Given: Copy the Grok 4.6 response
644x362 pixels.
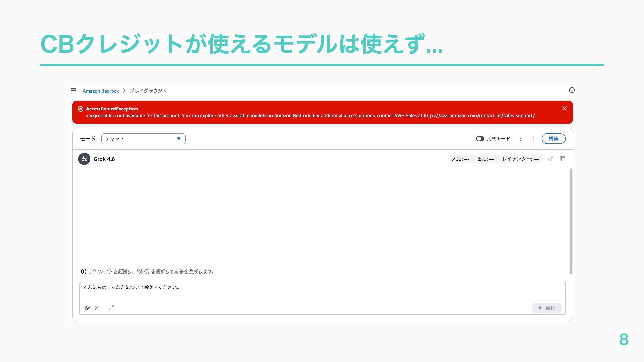Looking at the screenshot, I should tap(562, 159).
